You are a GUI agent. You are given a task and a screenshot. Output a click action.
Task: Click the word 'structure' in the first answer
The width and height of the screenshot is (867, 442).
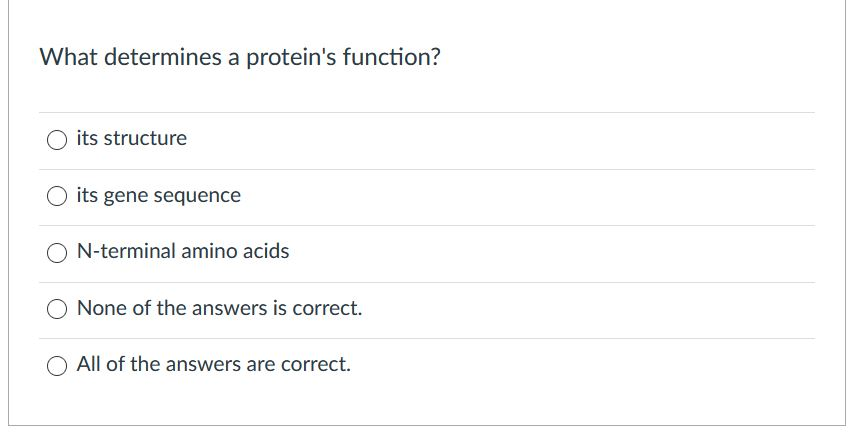(x=145, y=139)
